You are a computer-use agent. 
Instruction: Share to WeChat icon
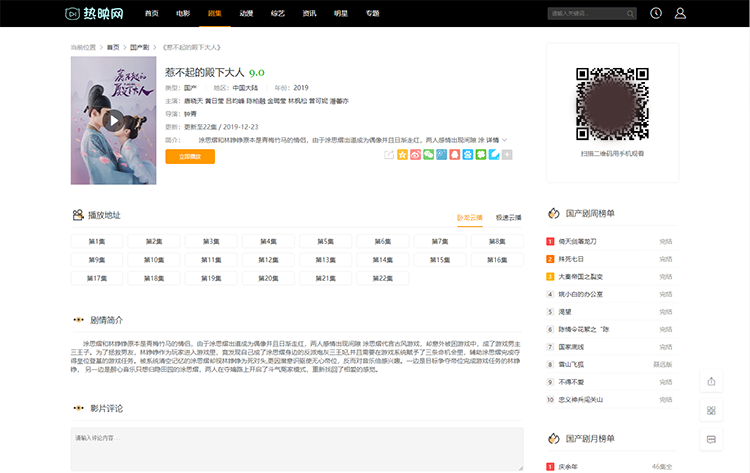pos(429,154)
